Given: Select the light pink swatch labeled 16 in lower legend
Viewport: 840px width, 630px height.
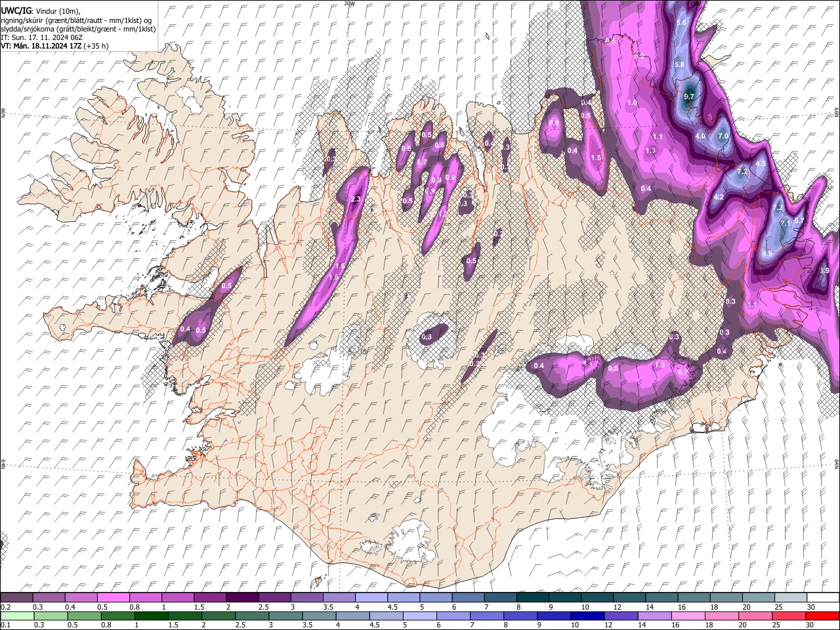Looking at the screenshot, I should tap(688, 616).
